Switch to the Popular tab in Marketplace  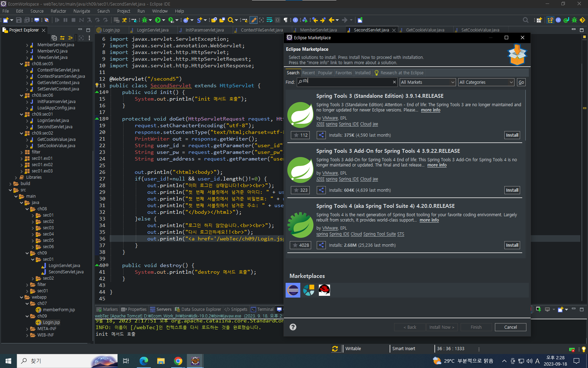click(x=325, y=73)
